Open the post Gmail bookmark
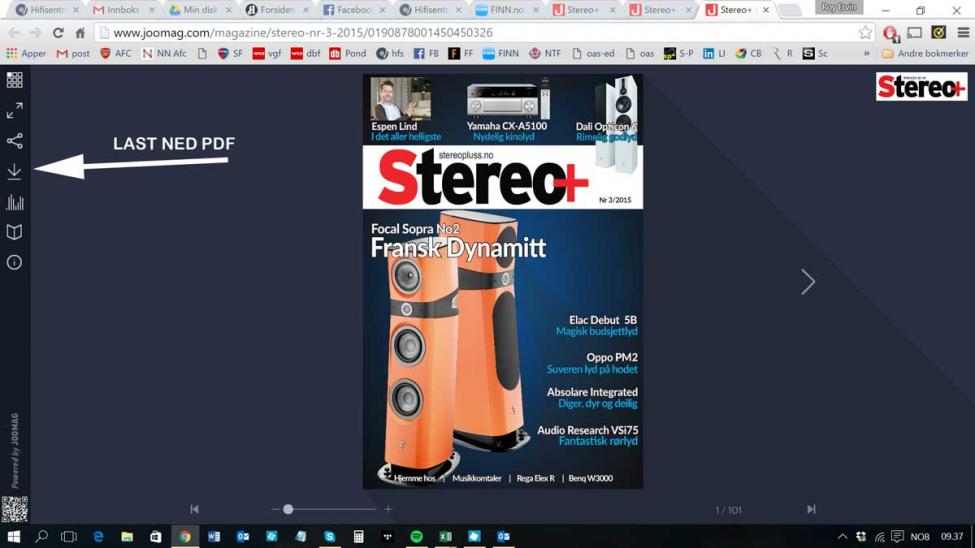Image resolution: width=975 pixels, height=548 pixels. [x=73, y=53]
